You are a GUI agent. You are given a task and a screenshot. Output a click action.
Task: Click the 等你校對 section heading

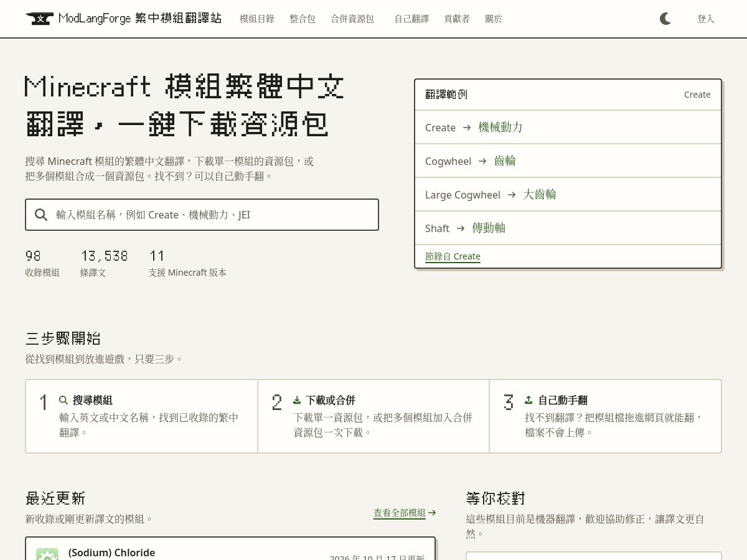coord(496,498)
